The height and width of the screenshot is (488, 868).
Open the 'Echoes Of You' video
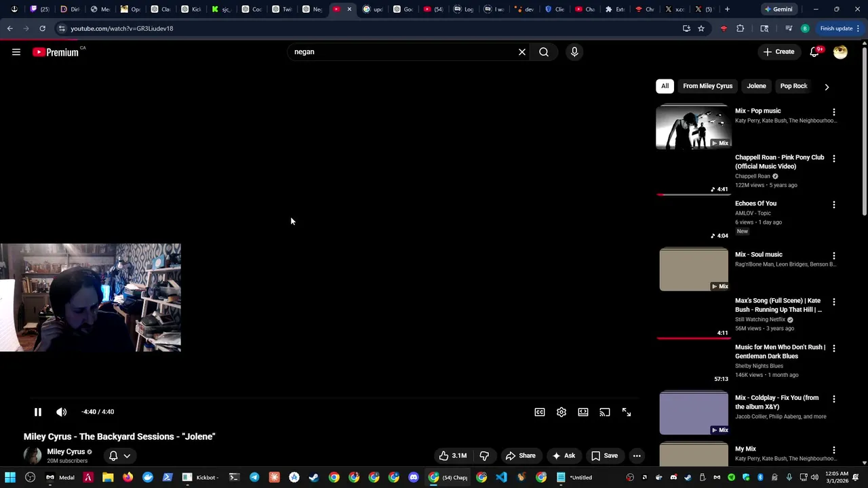(755, 203)
